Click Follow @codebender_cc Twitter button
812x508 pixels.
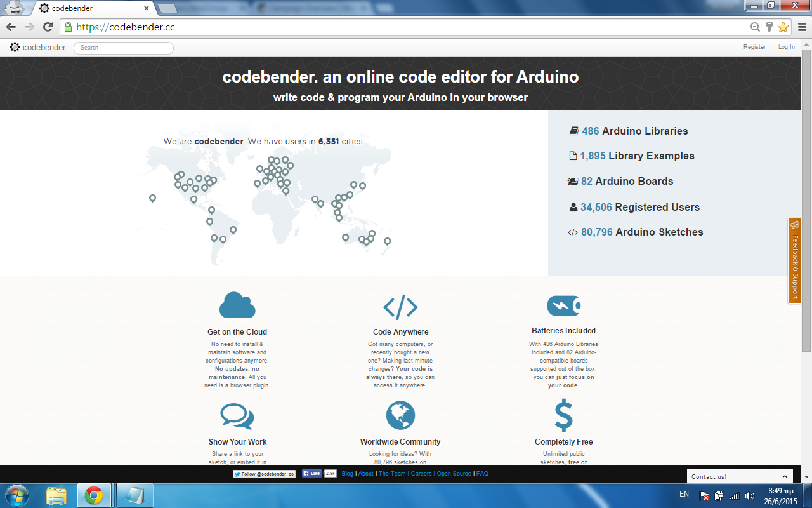point(264,474)
